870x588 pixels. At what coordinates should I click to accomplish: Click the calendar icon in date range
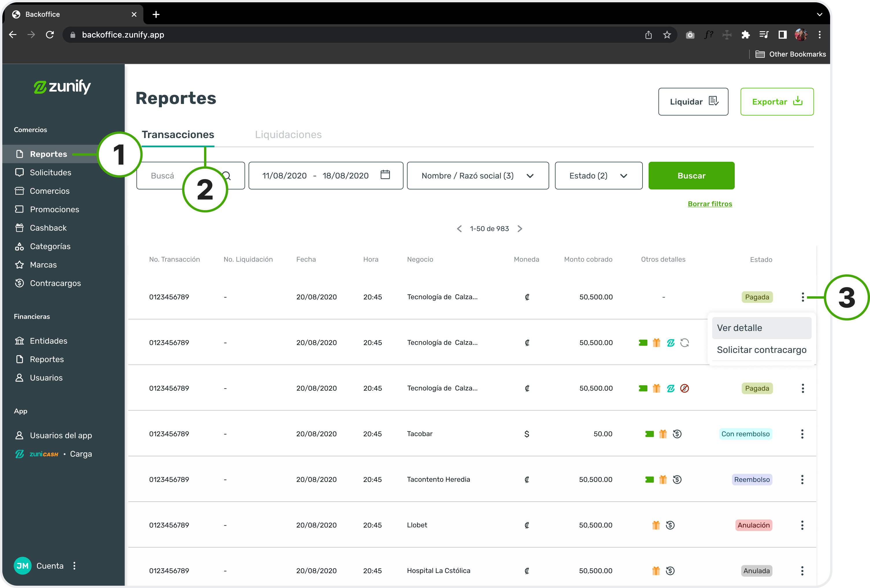tap(385, 175)
